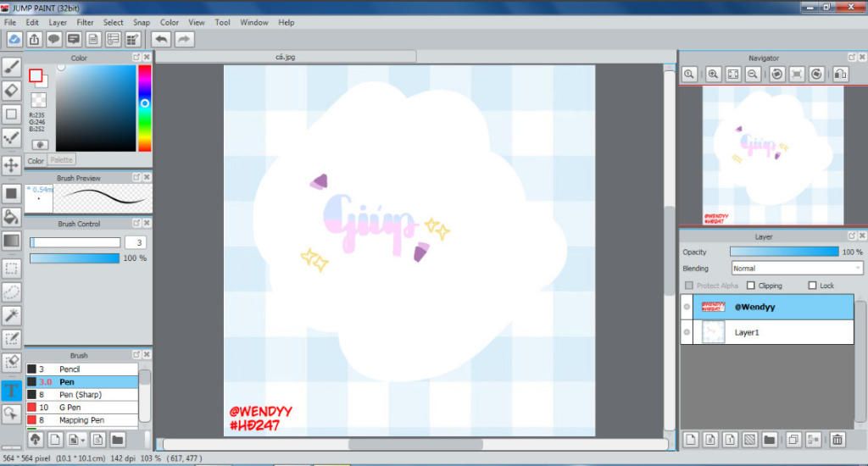
Task: Open brush folder icon in Brush panel
Action: click(117, 440)
